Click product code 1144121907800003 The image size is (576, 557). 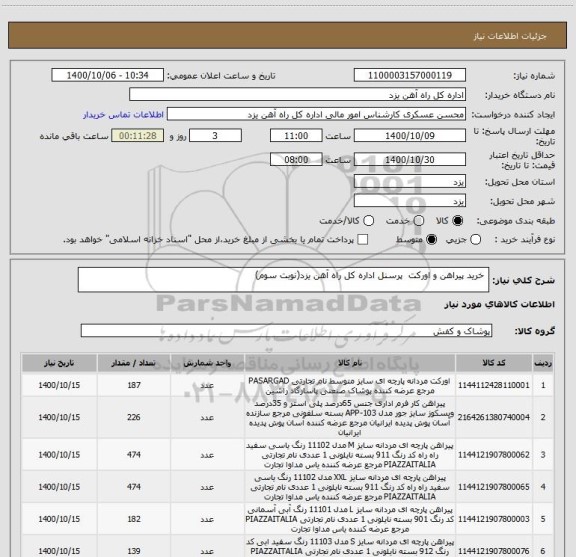click(494, 519)
